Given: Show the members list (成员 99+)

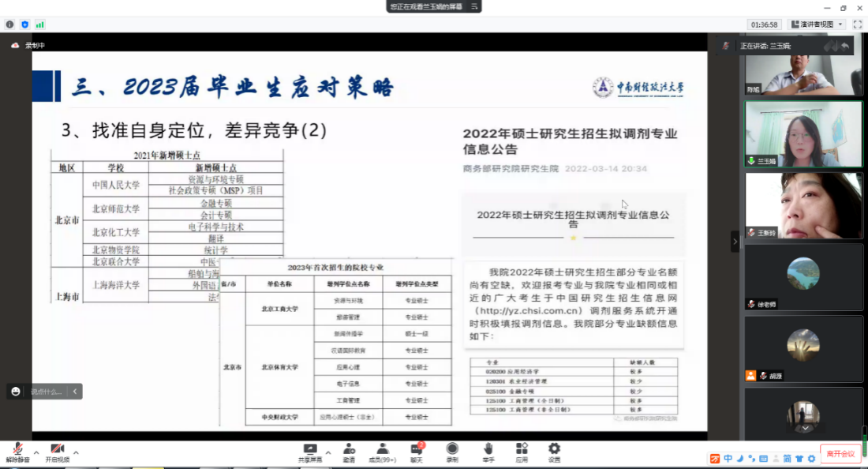Looking at the screenshot, I should (x=382, y=452).
